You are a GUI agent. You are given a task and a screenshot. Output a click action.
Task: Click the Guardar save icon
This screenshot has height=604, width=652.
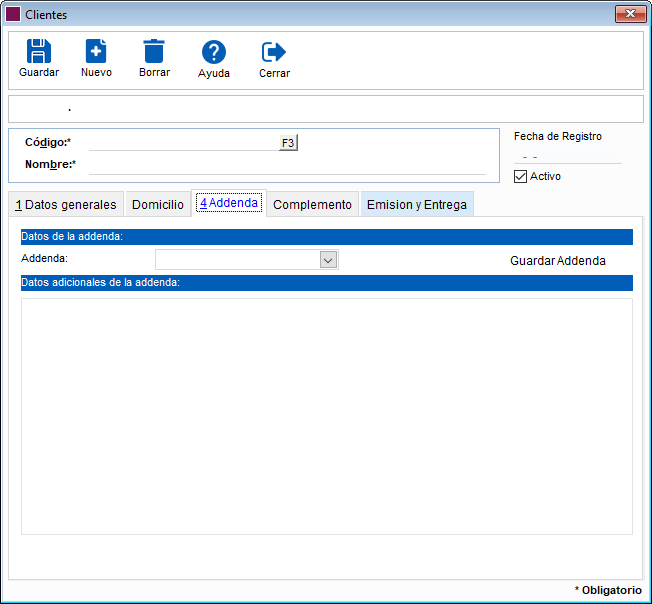click(x=38, y=52)
